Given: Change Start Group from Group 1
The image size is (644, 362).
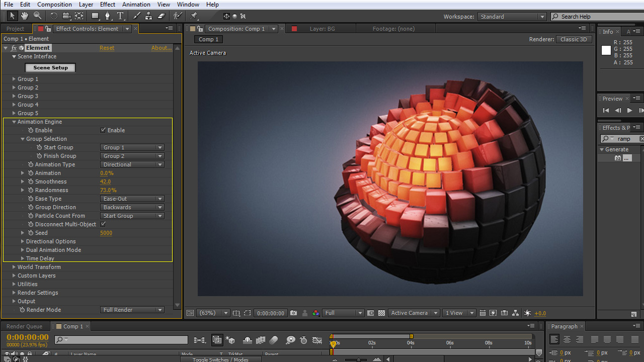Looking at the screenshot, I should [x=132, y=147].
